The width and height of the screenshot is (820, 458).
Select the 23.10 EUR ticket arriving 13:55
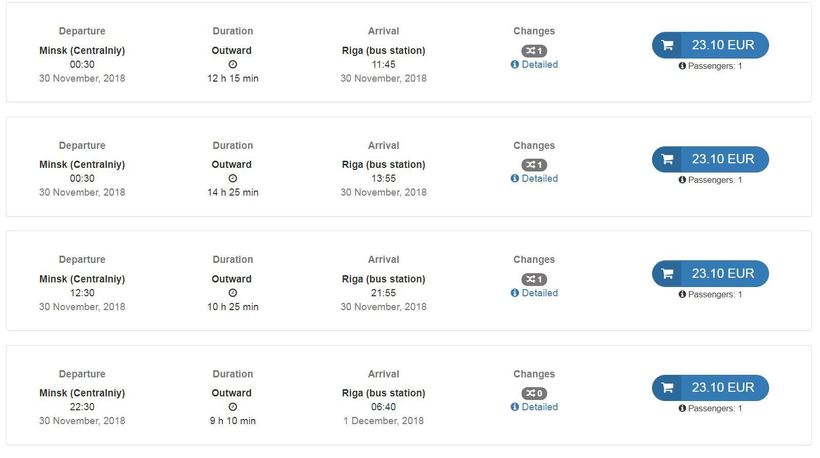click(x=722, y=159)
